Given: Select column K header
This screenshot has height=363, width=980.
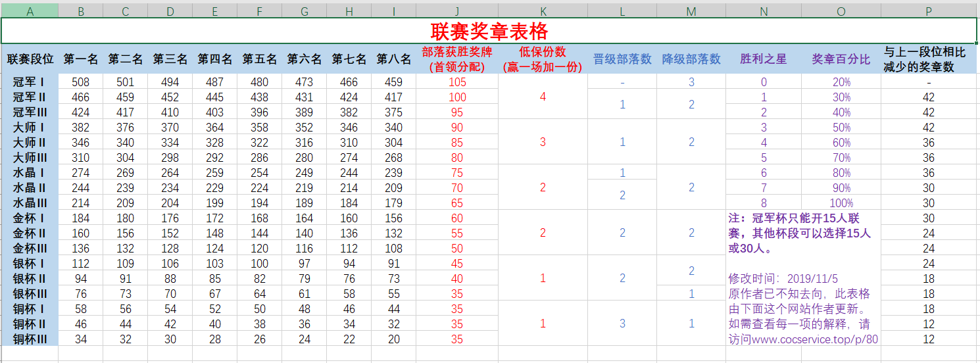Looking at the screenshot, I should click(x=543, y=11).
